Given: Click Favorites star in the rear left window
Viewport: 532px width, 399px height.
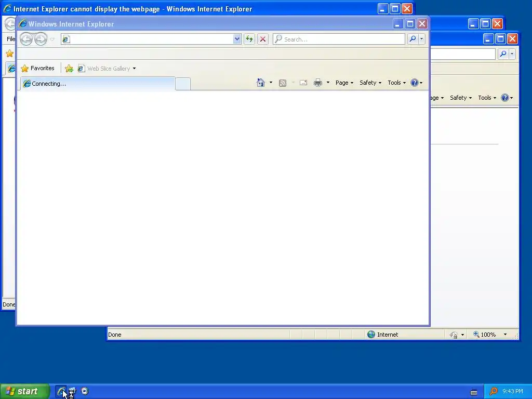Looking at the screenshot, I should [x=9, y=54].
